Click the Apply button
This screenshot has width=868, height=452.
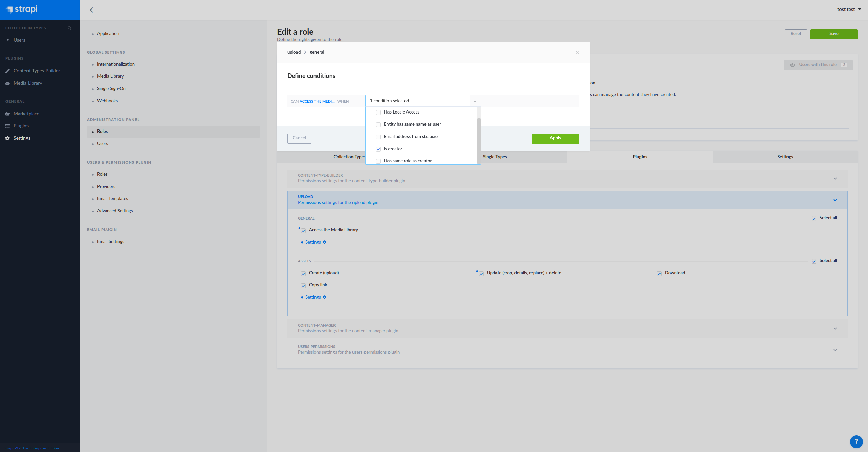(555, 138)
